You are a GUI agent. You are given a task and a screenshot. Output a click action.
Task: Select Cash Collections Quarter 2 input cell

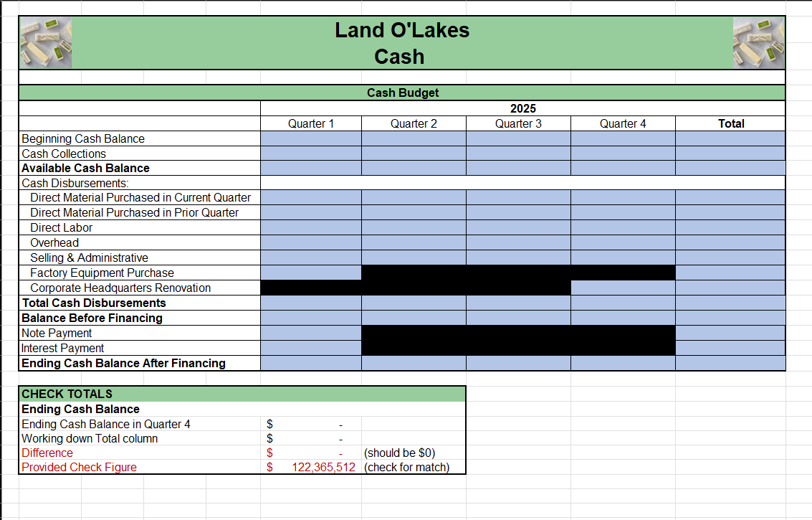tap(414, 153)
